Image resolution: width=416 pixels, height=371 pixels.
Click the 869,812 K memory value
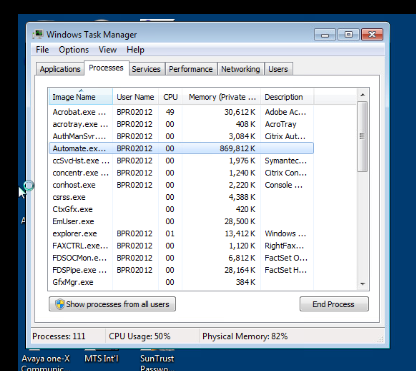pos(237,148)
